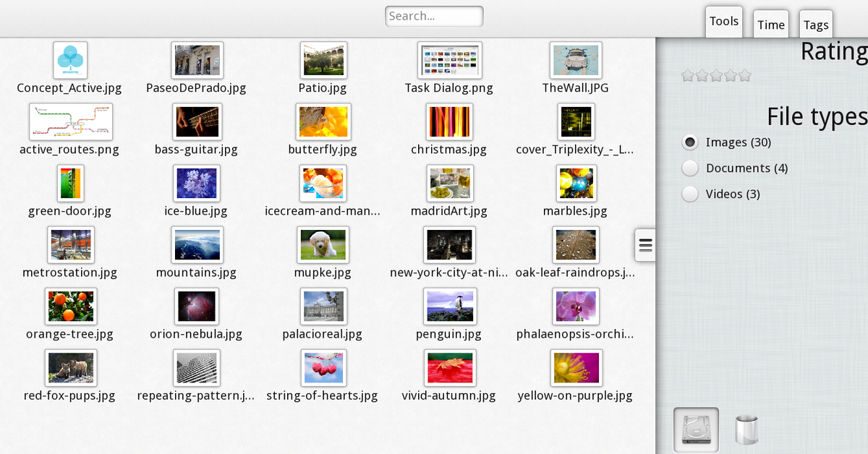
Task: Select the Images file type radio button
Action: tap(690, 142)
